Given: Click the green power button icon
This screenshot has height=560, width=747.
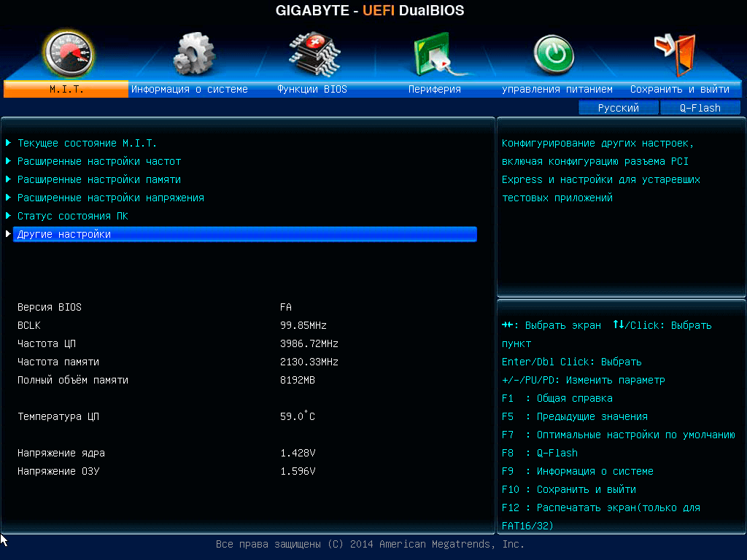Looking at the screenshot, I should (x=554, y=55).
